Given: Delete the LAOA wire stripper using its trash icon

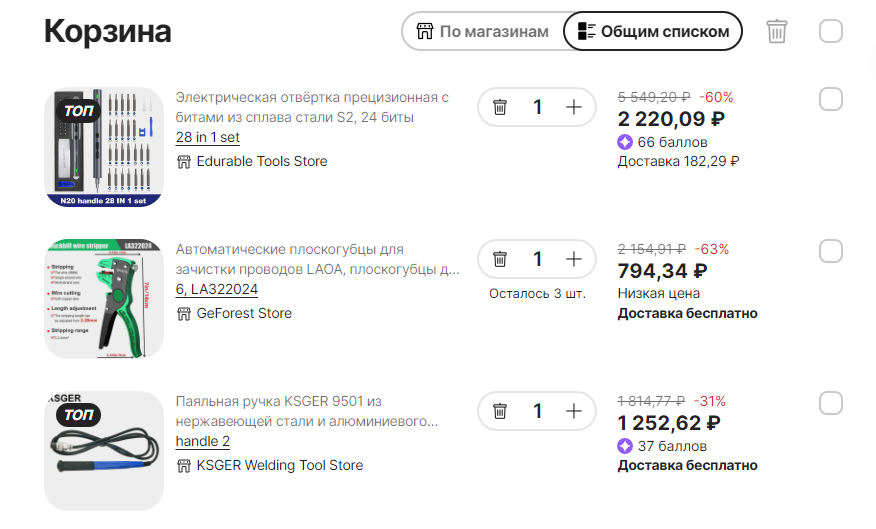Looking at the screenshot, I should [x=500, y=259].
